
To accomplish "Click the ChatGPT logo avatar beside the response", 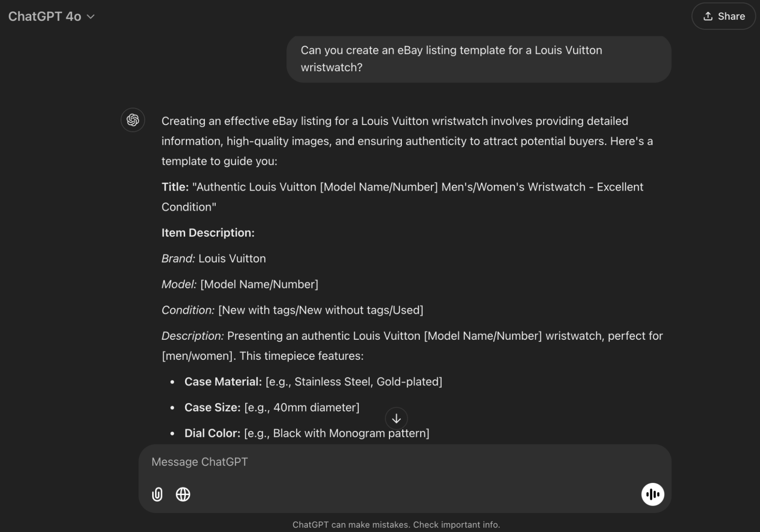I will [133, 120].
